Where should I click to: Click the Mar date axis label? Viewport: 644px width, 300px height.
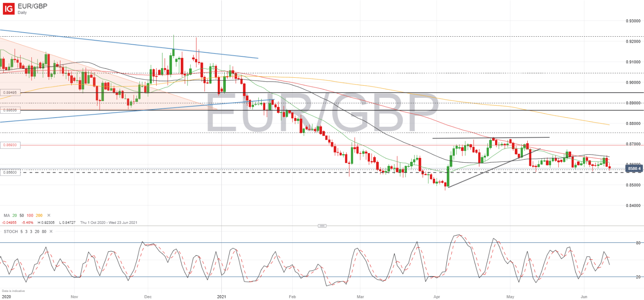click(360, 297)
